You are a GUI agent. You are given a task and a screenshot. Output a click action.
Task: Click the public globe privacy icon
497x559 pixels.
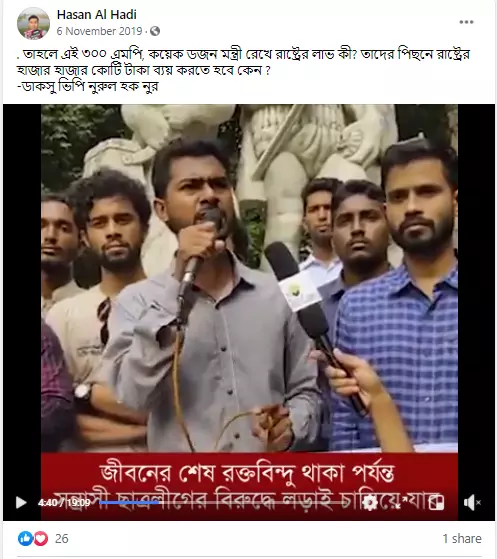(155, 31)
